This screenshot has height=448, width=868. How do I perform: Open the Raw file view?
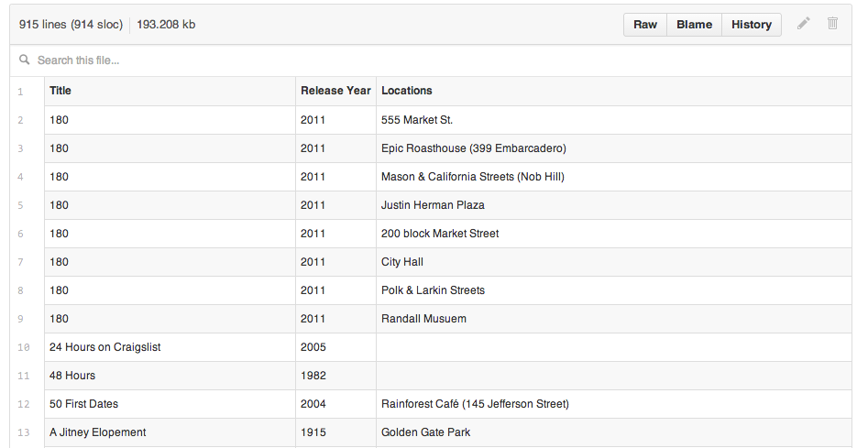[x=645, y=25]
